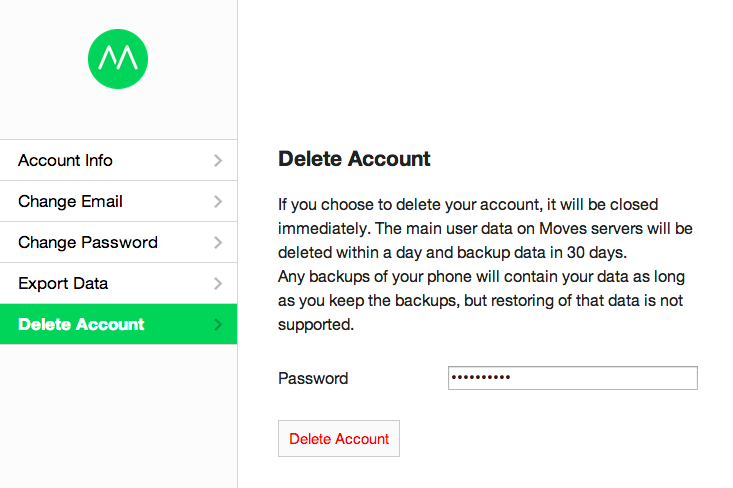
Task: Click the text about phone backups
Action: point(481,300)
